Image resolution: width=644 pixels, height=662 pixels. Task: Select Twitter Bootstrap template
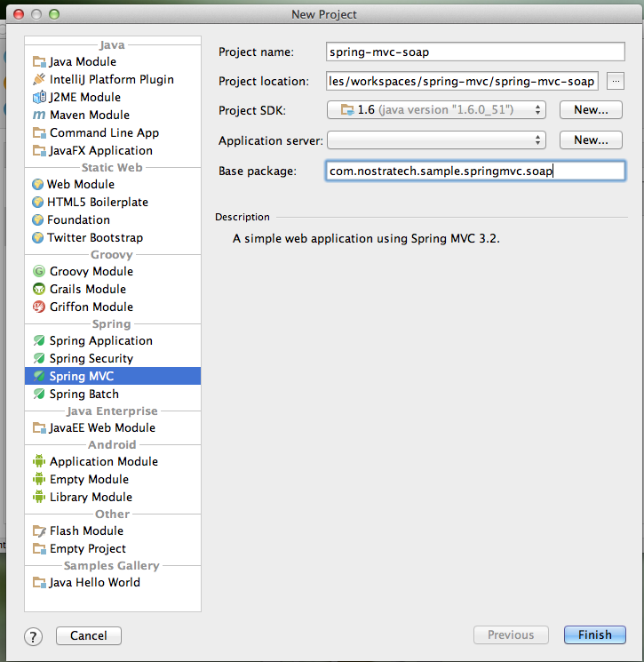[113, 237]
